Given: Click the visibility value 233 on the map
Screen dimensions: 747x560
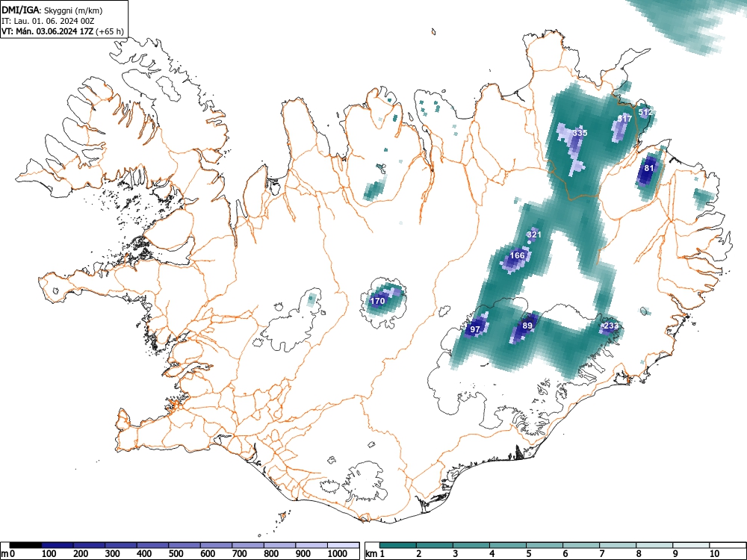Looking at the screenshot, I should (610, 326).
